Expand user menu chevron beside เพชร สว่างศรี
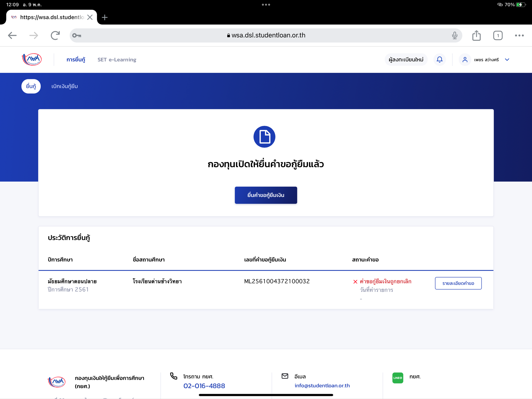532x399 pixels. pyautogui.click(x=507, y=60)
